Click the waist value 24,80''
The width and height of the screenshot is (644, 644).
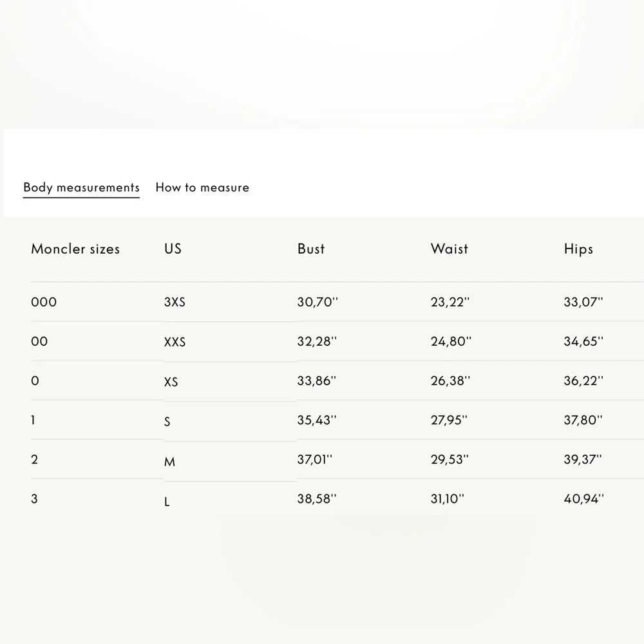451,341
